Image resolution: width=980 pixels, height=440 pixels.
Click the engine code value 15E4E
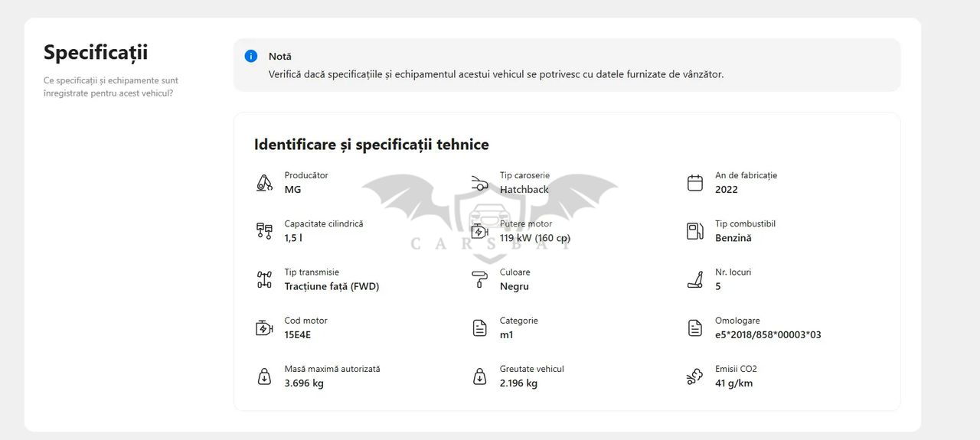(x=298, y=335)
